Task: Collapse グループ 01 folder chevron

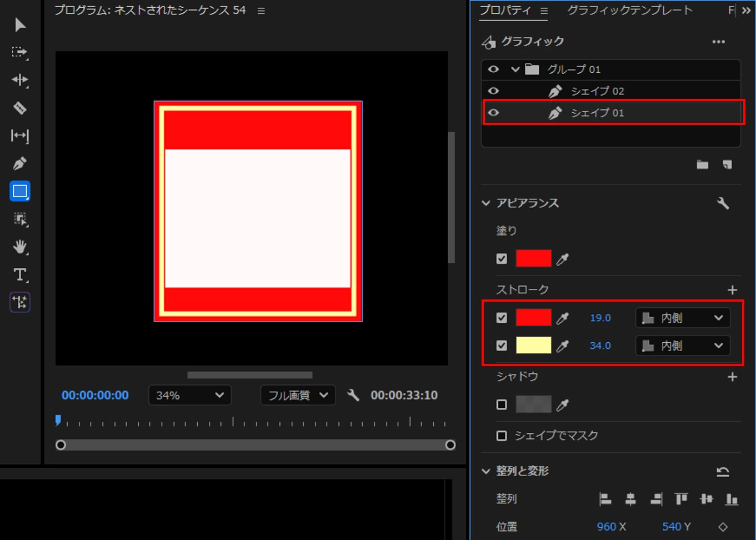Action: [515, 69]
